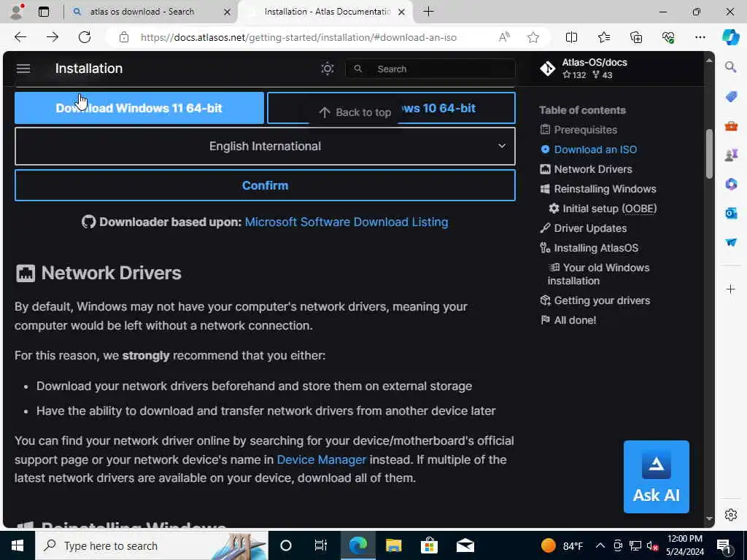Open the Ask AI assistant widget
Screen dimensions: 747x560
click(x=656, y=477)
